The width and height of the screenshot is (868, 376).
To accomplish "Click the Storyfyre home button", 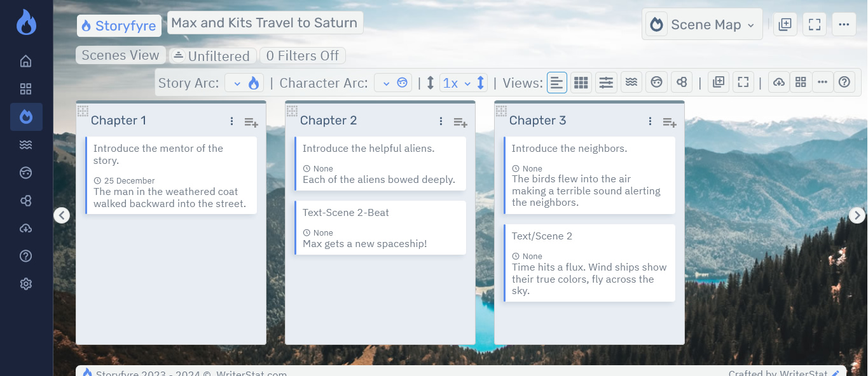I will pyautogui.click(x=119, y=25).
